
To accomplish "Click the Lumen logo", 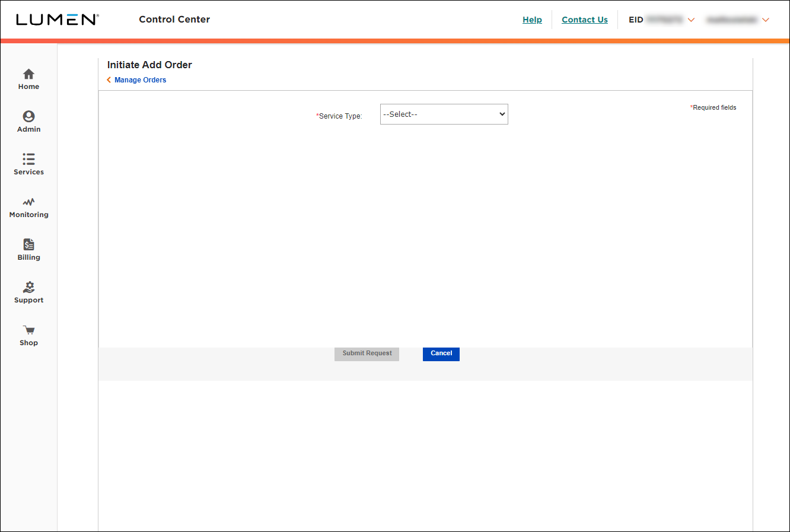I will [x=58, y=20].
